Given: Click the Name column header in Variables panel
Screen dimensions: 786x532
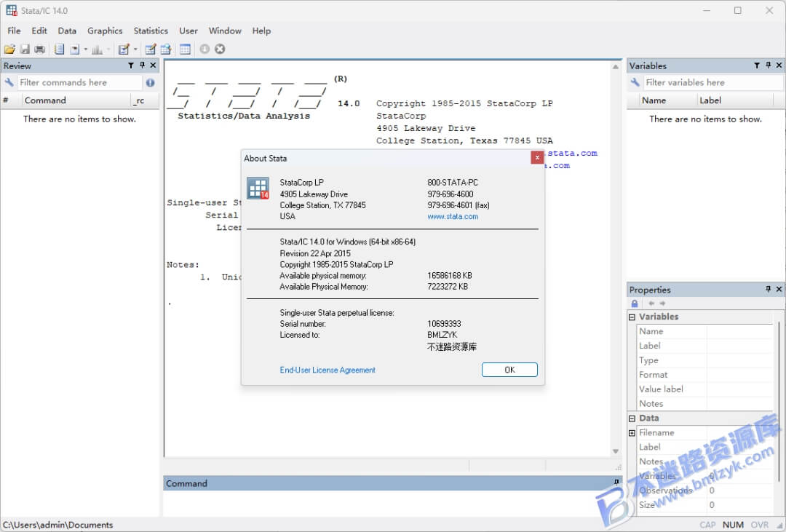Looking at the screenshot, I should (669, 100).
